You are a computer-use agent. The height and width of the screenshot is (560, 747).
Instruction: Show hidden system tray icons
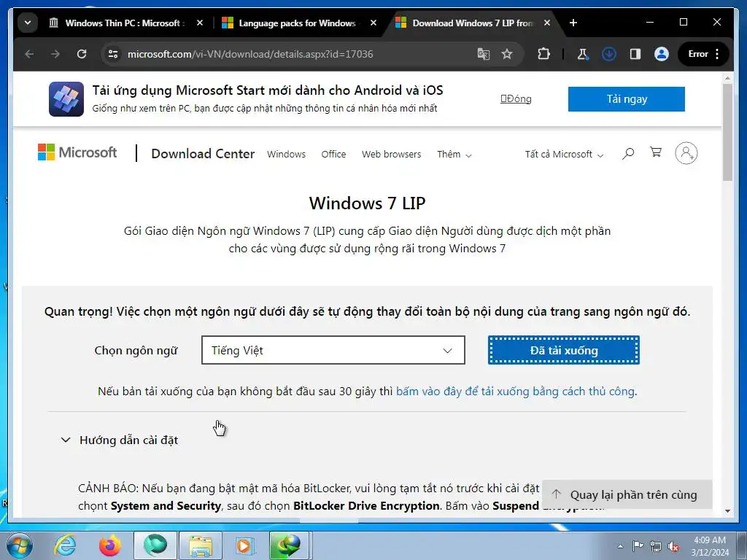620,546
